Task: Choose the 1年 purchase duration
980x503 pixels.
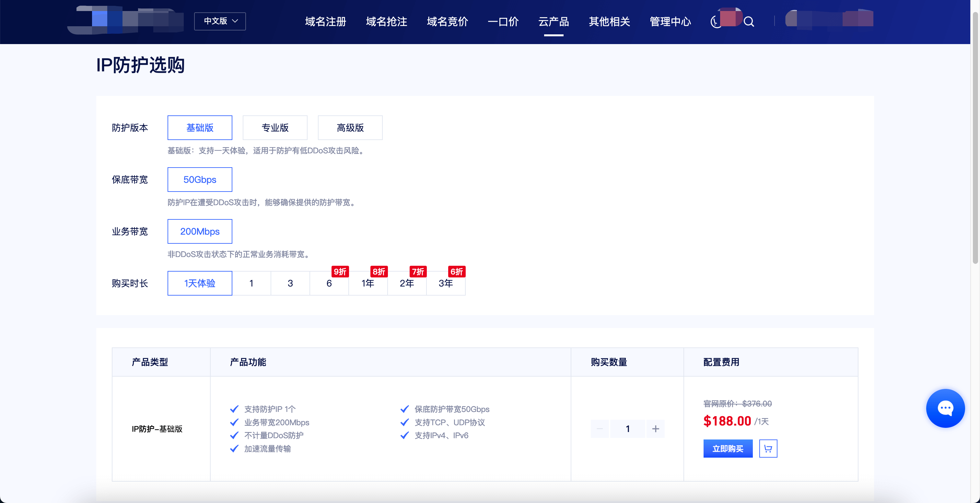Action: pos(367,284)
